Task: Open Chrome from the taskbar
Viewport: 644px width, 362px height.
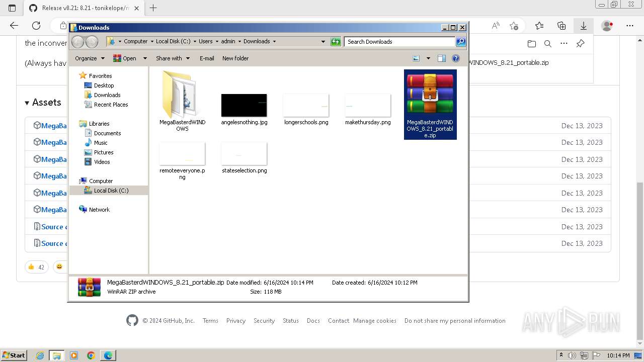Action: pyautogui.click(x=91, y=355)
